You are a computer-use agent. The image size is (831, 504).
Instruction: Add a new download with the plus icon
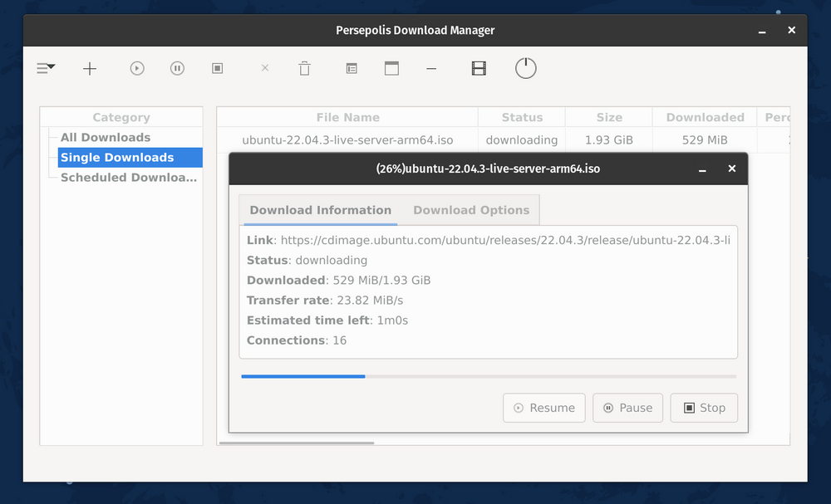[90, 68]
